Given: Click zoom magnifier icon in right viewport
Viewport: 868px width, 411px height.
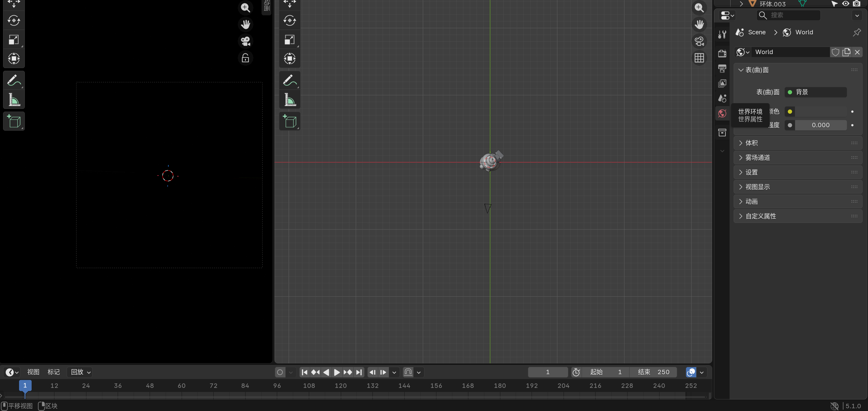Looking at the screenshot, I should click(x=699, y=7).
